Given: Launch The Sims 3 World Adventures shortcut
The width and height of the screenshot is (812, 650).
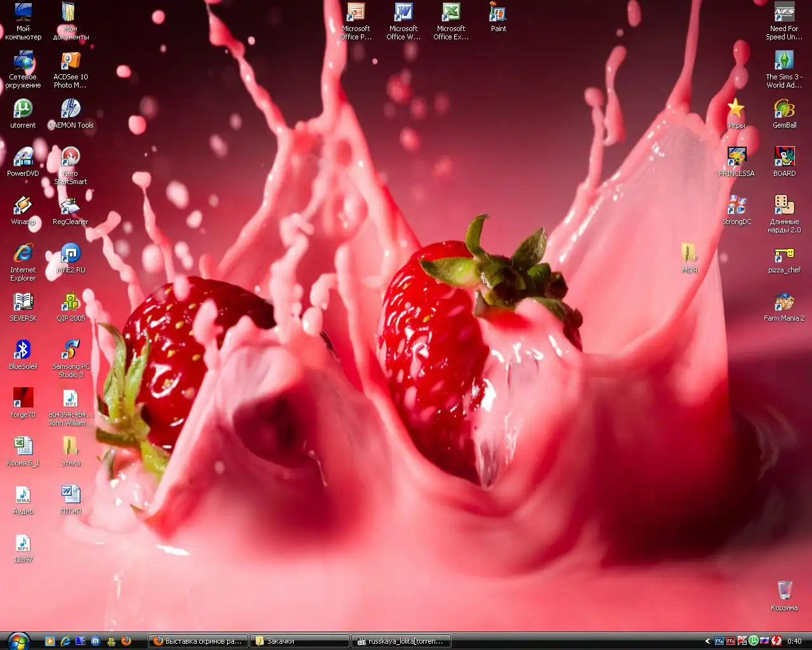Looking at the screenshot, I should pos(784,62).
